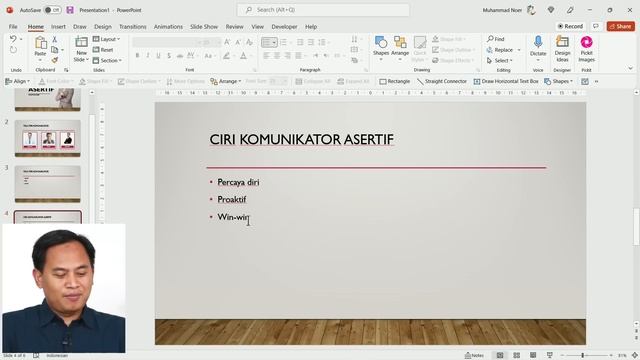Click the Copy icon in Clipboard group
The width and height of the screenshot is (640, 360).
54,49
